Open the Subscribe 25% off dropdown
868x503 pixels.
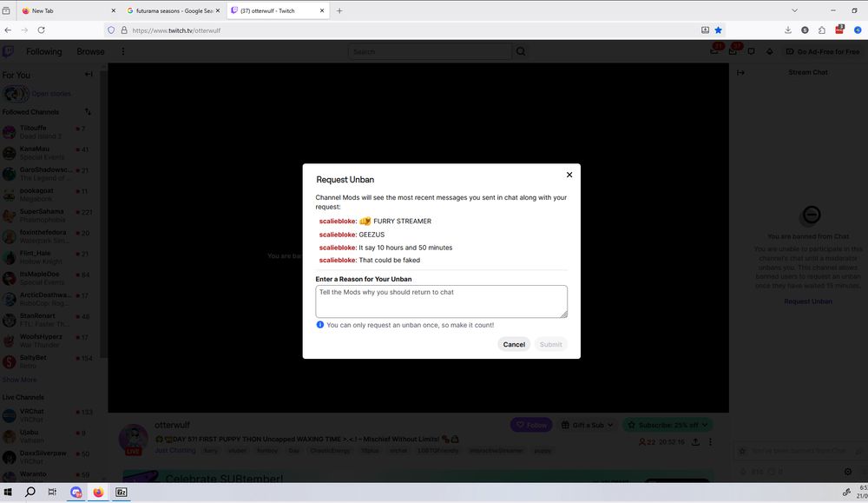(667, 425)
